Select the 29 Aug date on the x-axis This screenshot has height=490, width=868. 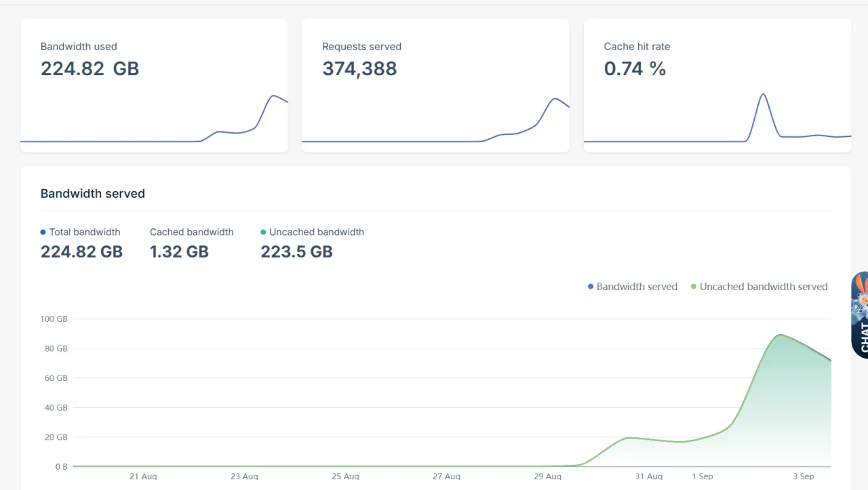tap(548, 476)
